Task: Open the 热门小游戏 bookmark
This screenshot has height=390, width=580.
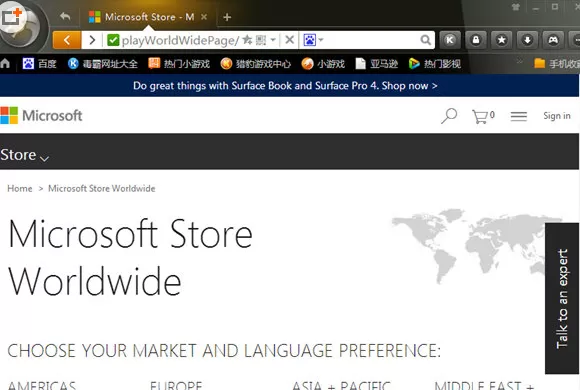Action: 179,64
